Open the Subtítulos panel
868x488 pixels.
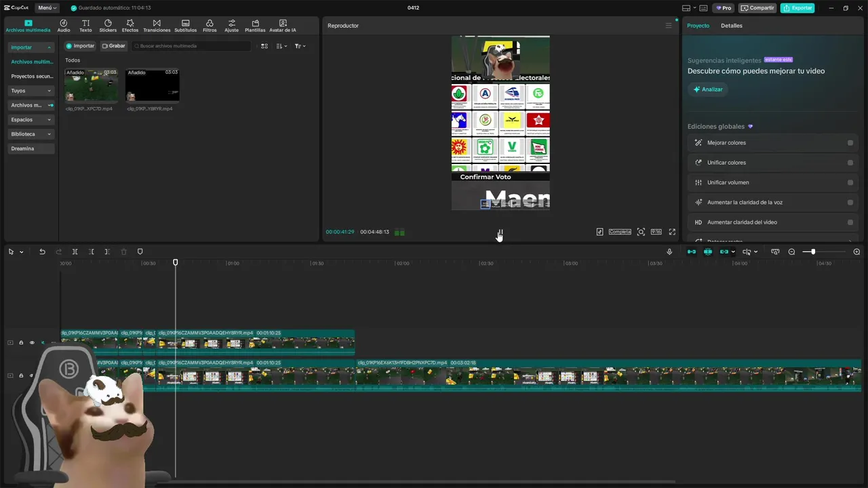(x=185, y=26)
